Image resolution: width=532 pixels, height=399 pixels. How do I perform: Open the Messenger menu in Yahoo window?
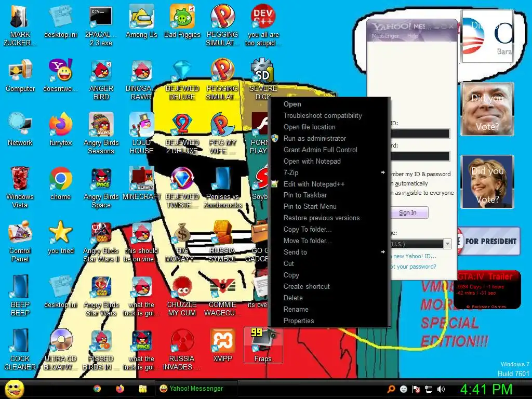click(385, 36)
